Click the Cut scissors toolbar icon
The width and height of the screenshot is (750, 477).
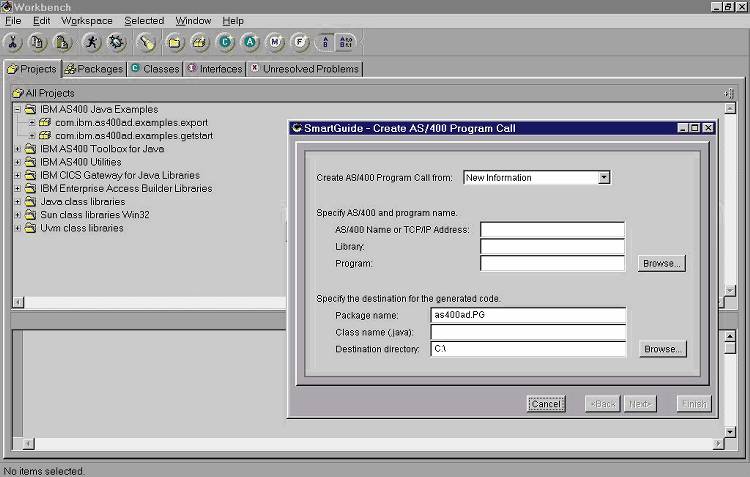12,43
